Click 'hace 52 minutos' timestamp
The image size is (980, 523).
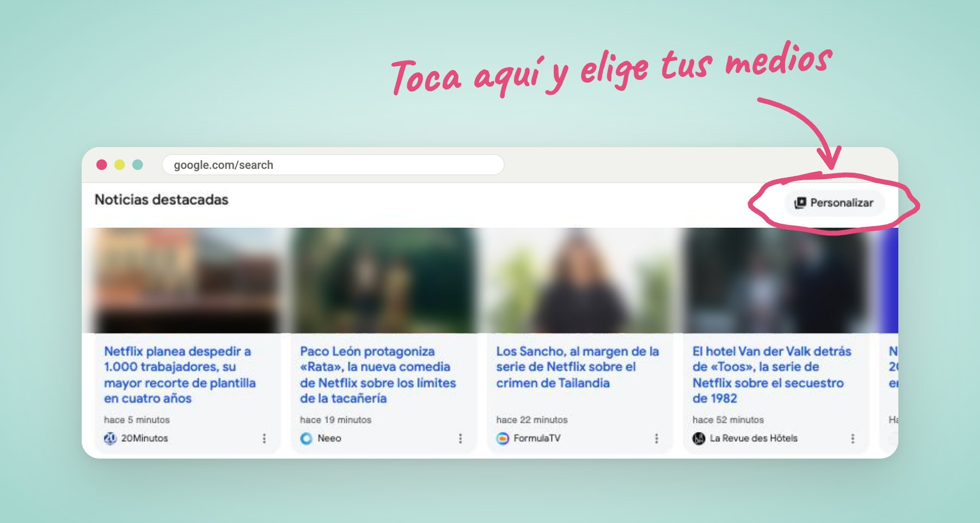pos(728,419)
